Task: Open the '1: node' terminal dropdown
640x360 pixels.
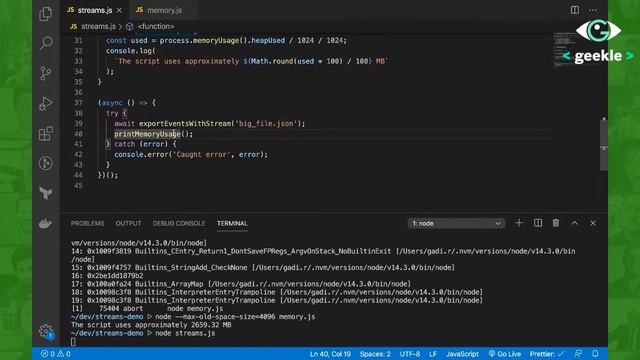Action: coord(456,223)
